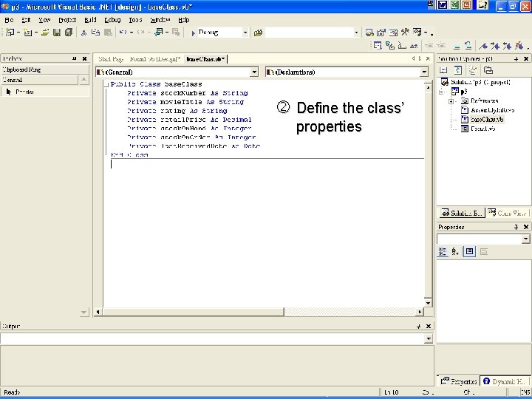The height and width of the screenshot is (399, 532).
Task: Open the Find combo box dropdown arrow
Action: [x=356, y=33]
